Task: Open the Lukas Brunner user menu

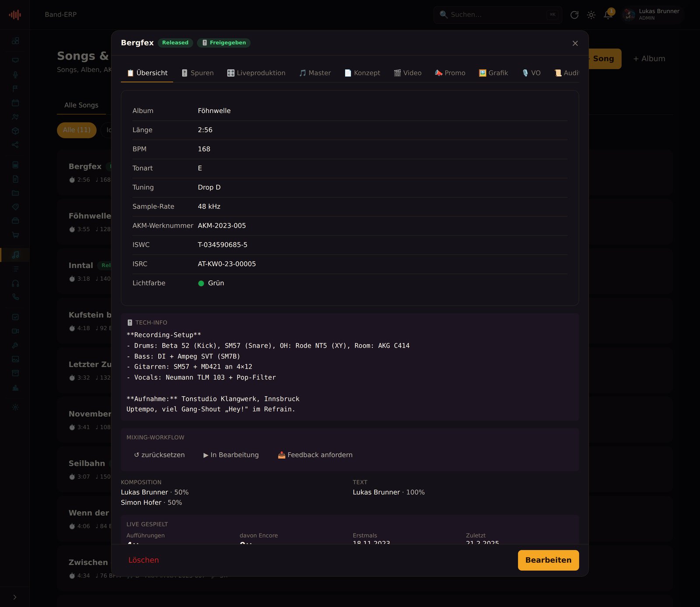Action: tap(653, 14)
